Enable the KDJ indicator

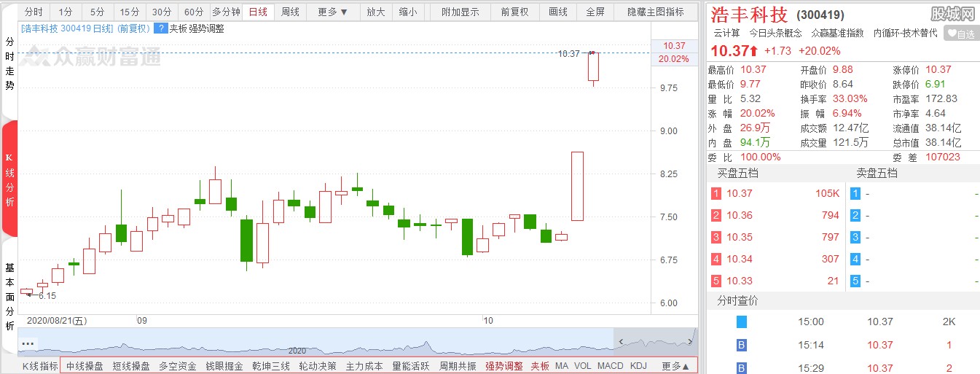tap(638, 366)
